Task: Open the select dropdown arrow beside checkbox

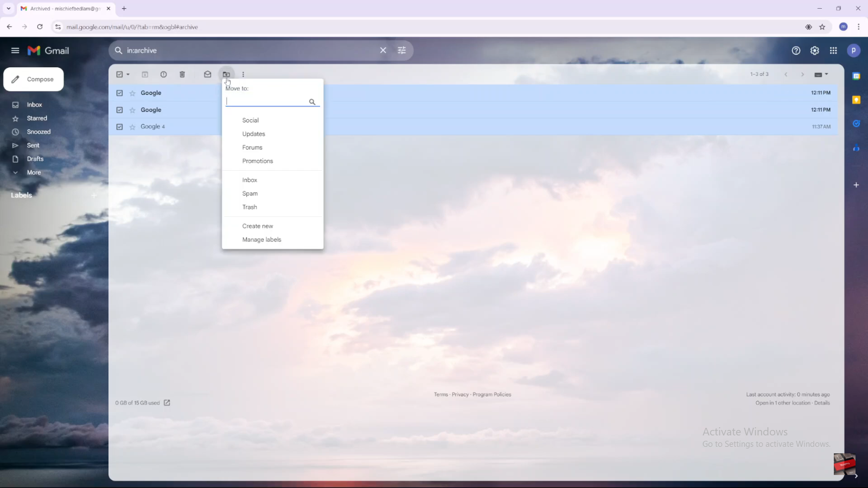Action: (128, 74)
